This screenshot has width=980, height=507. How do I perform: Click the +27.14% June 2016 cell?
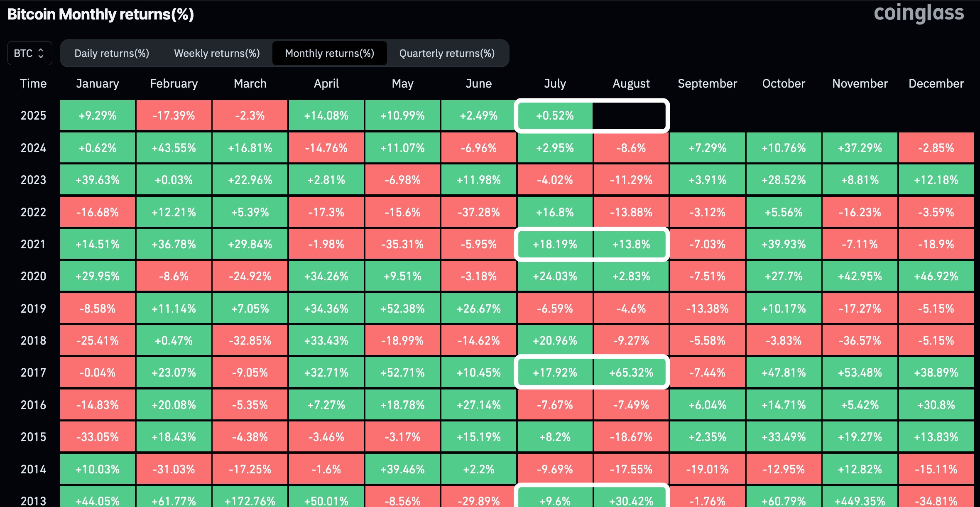pos(479,404)
